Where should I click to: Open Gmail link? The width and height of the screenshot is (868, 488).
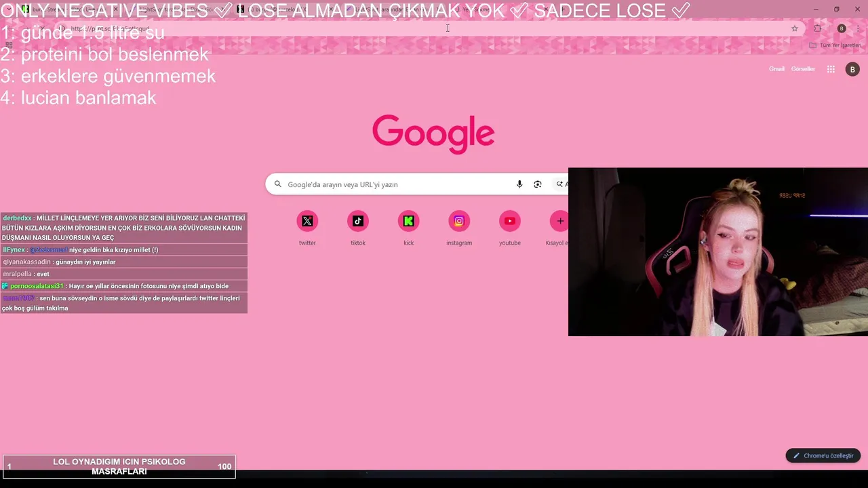[776, 69]
